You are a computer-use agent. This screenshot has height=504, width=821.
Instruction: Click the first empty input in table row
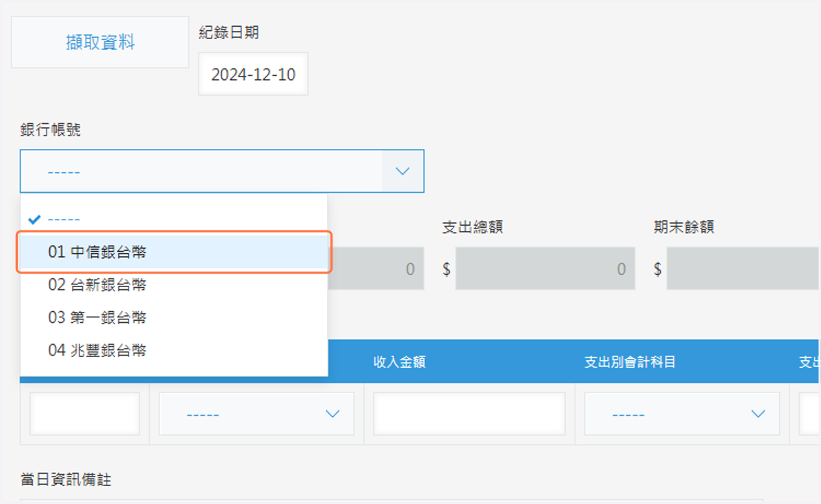(85, 414)
